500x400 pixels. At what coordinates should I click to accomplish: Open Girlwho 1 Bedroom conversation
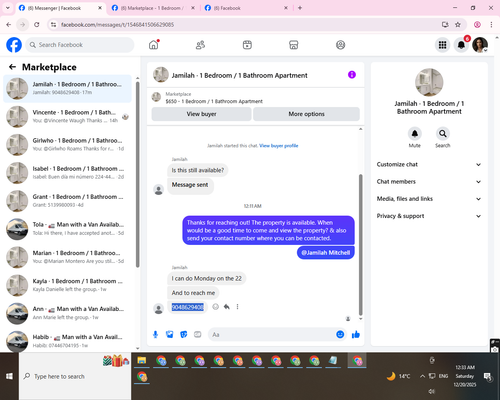[x=67, y=145]
